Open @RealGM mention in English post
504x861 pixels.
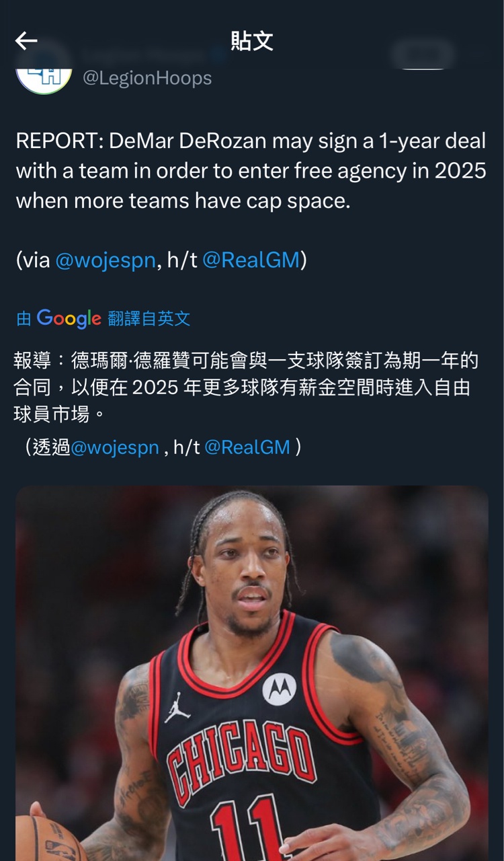(x=251, y=260)
